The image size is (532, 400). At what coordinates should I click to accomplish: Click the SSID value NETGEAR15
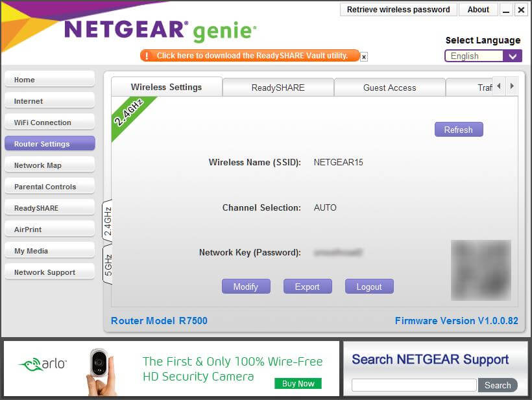click(x=338, y=162)
